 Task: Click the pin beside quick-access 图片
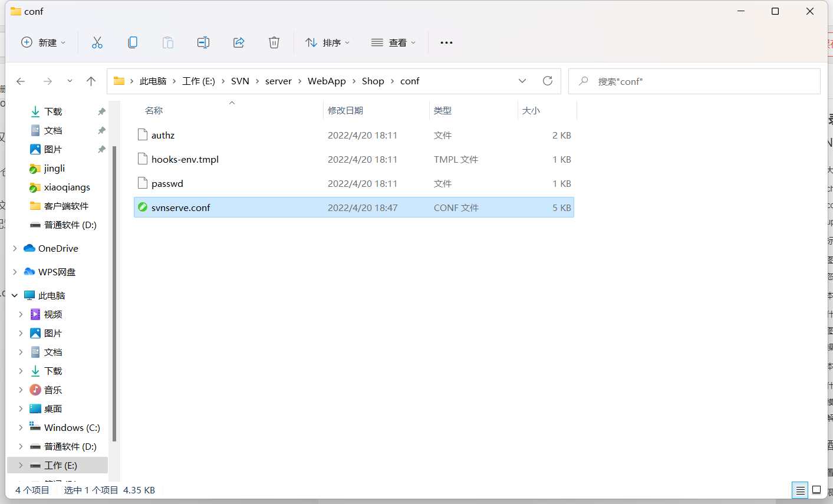(x=101, y=149)
